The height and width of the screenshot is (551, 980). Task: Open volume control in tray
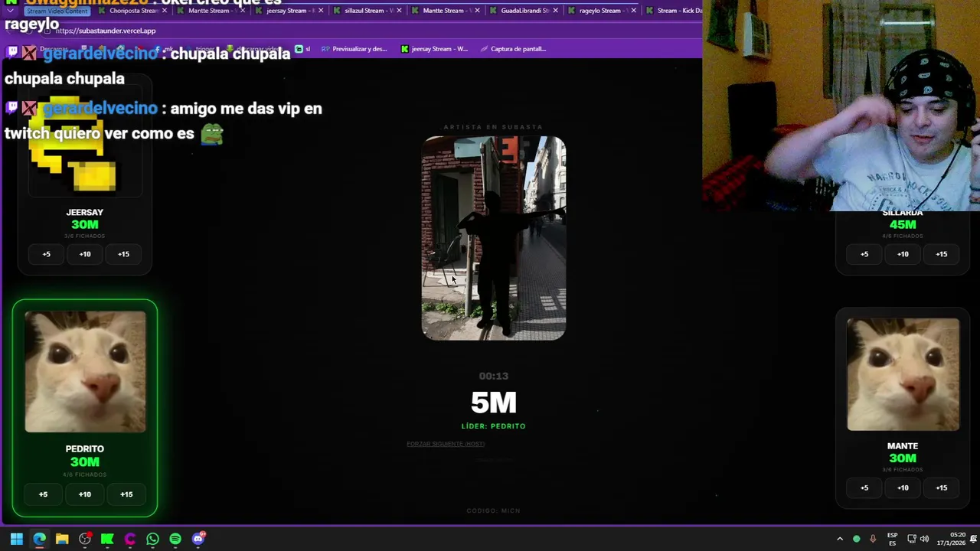tap(924, 539)
